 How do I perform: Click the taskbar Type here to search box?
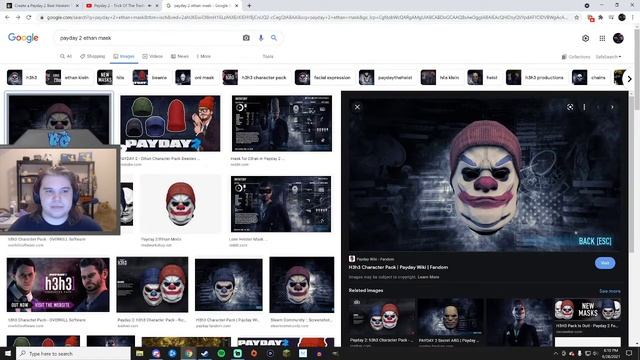[x=73, y=353]
